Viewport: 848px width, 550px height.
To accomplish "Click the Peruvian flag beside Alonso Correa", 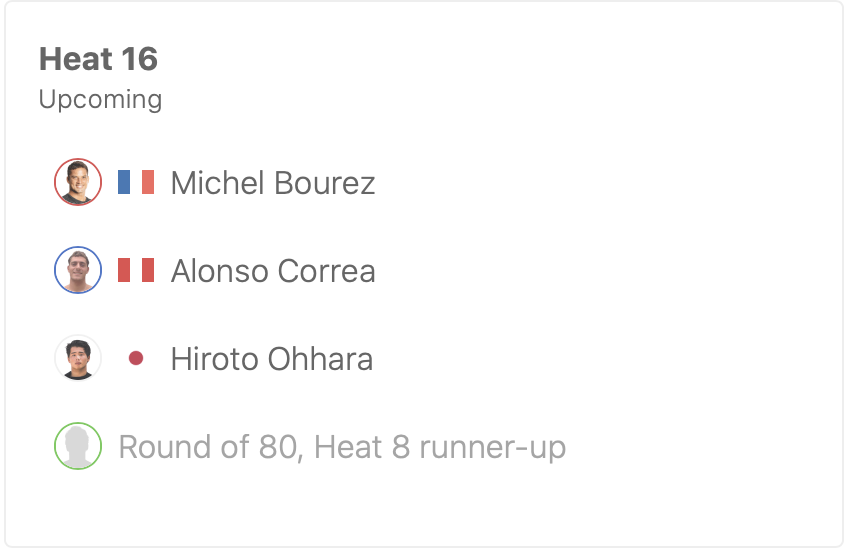I will (136, 270).
